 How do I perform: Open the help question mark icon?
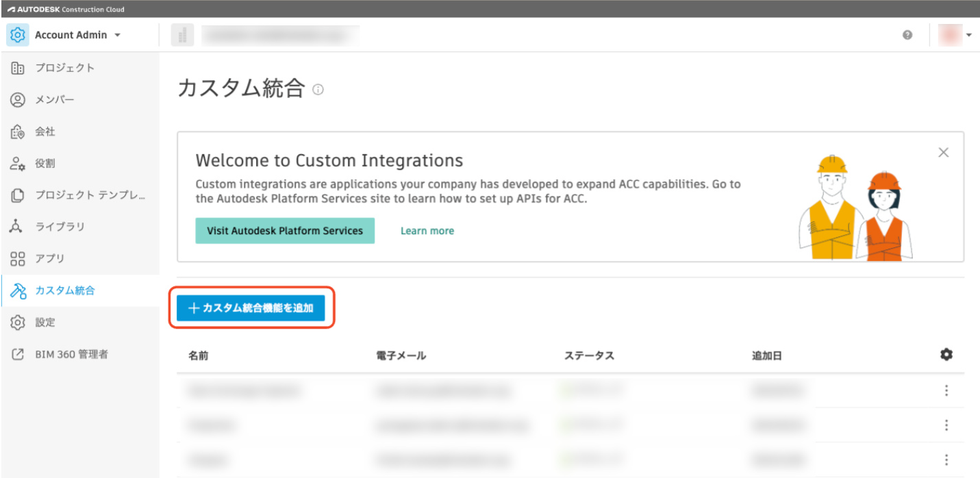pyautogui.click(x=907, y=35)
